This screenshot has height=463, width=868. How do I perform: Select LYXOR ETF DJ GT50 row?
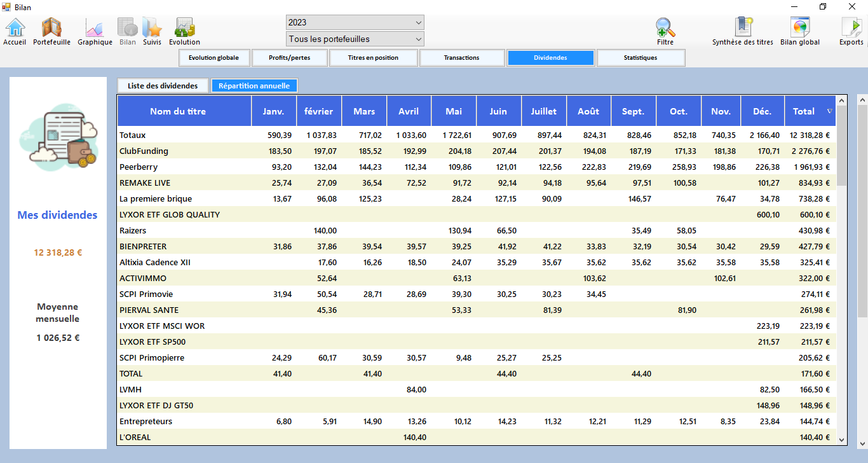tap(156, 405)
